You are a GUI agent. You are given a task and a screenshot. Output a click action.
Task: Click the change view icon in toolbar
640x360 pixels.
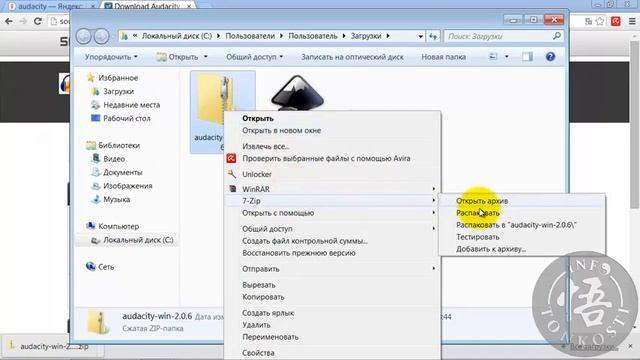493,57
